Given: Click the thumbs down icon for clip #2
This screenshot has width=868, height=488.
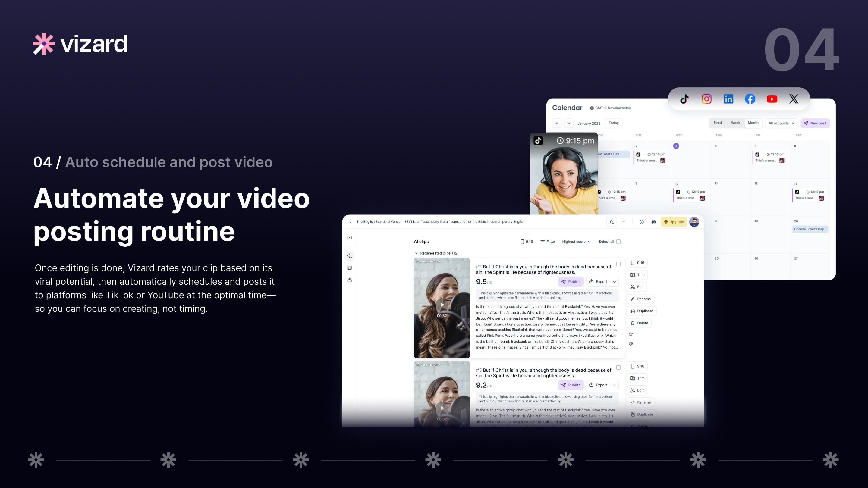Looking at the screenshot, I should (631, 344).
